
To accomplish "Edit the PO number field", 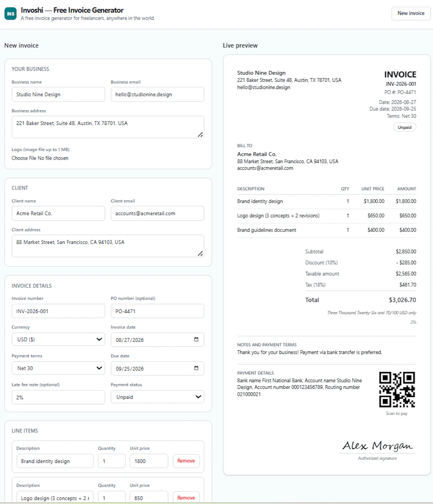I will 158,311.
